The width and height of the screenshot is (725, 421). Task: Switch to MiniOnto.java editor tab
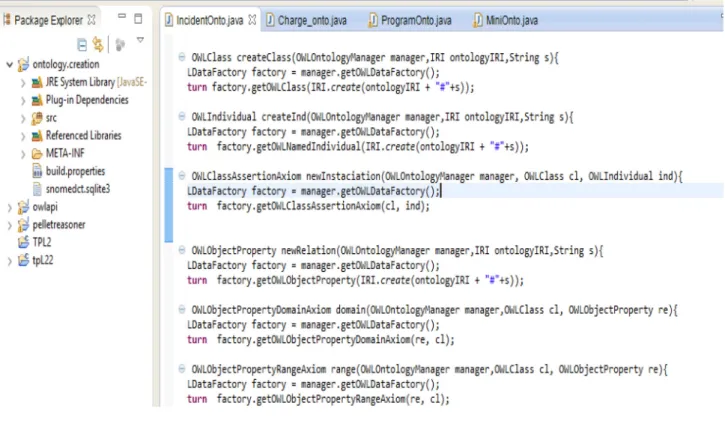tap(511, 20)
